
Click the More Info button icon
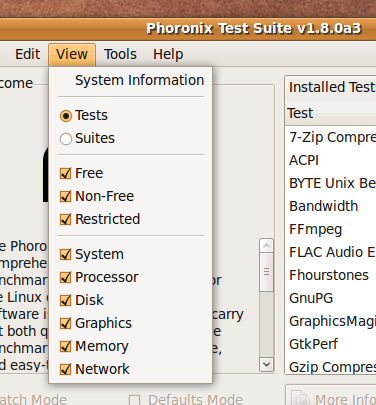point(301,398)
